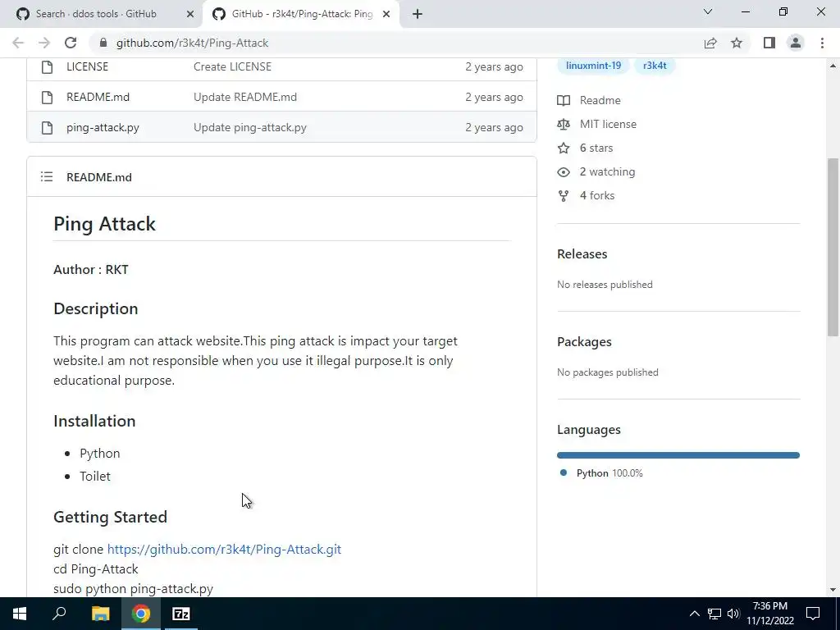Click the Python language progress bar
This screenshot has height=630, width=840.
tap(678, 455)
